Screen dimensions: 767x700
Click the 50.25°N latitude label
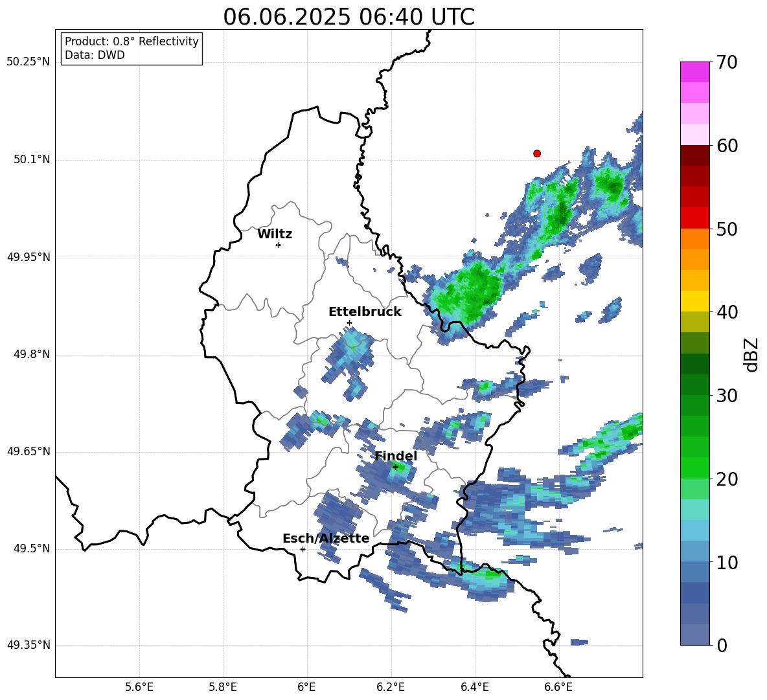pos(29,62)
